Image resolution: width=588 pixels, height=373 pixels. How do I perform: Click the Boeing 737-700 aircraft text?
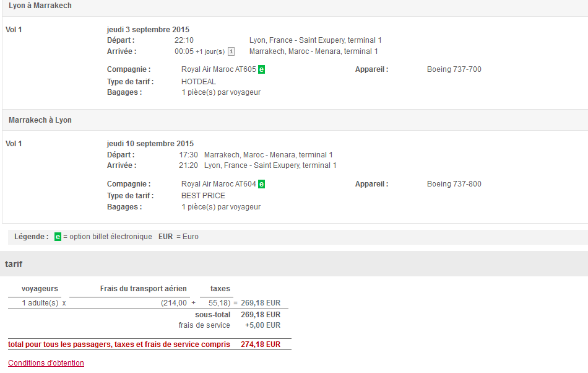pos(454,69)
